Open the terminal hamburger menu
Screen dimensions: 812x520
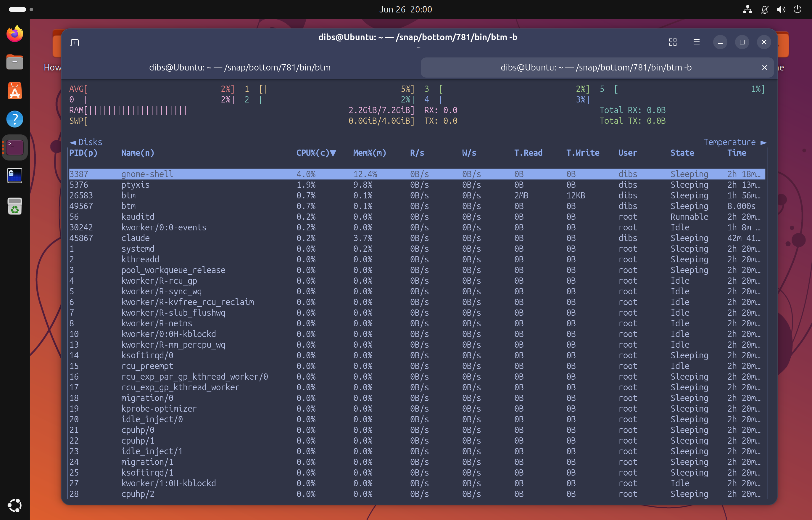click(696, 42)
